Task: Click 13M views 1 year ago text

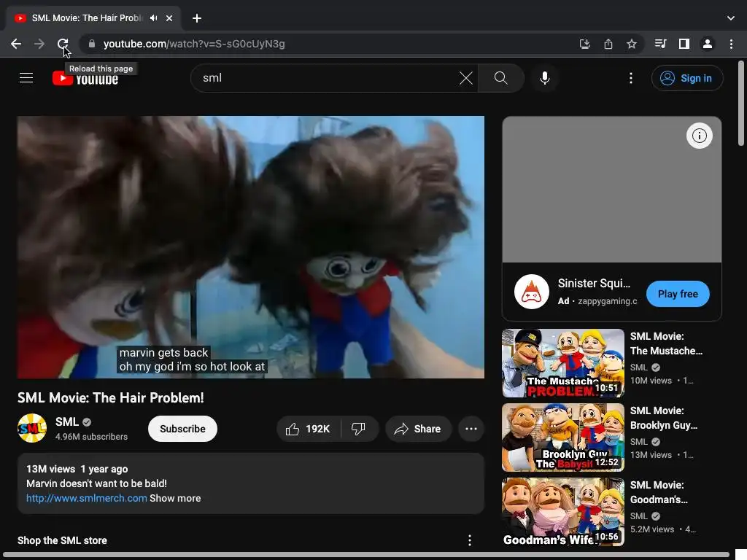Action: pos(77,469)
